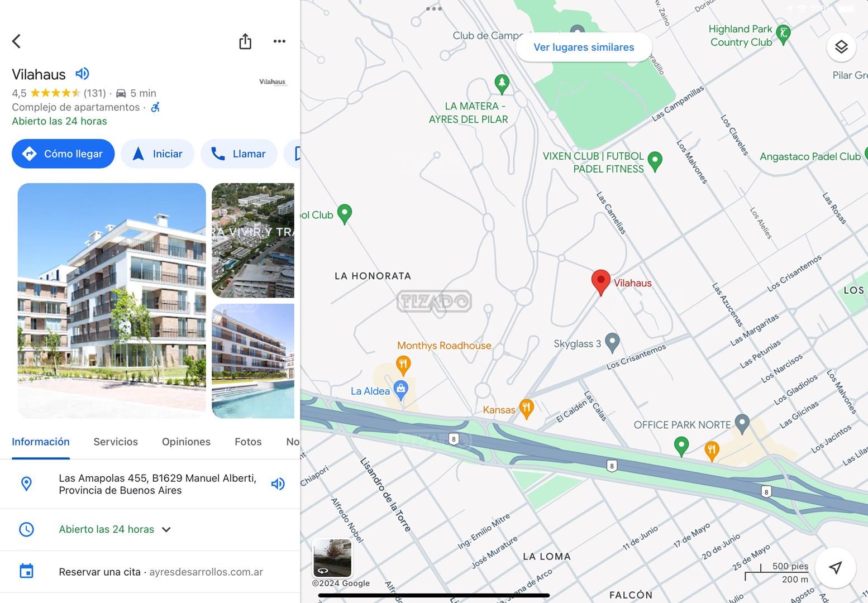Select the Kansas restaurant marker

[x=526, y=408]
